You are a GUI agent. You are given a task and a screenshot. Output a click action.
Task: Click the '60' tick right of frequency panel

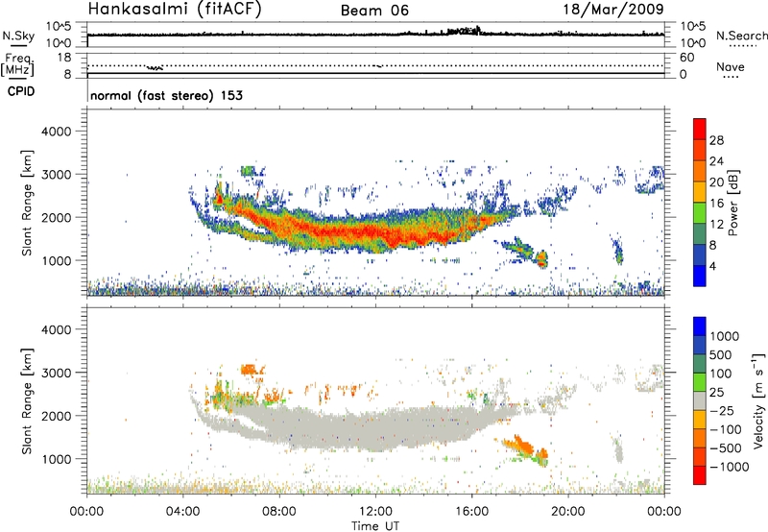[x=686, y=58]
